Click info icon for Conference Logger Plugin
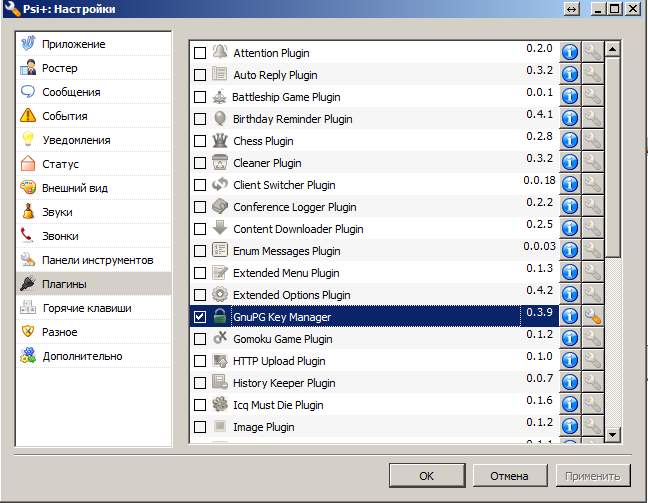Viewport: 648px width, 503px height. [570, 206]
